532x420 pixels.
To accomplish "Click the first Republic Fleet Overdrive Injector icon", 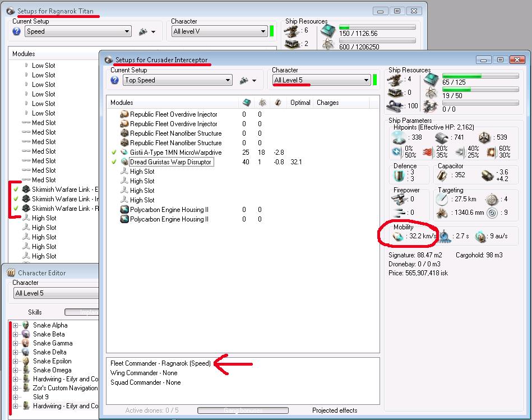I will (x=124, y=114).
